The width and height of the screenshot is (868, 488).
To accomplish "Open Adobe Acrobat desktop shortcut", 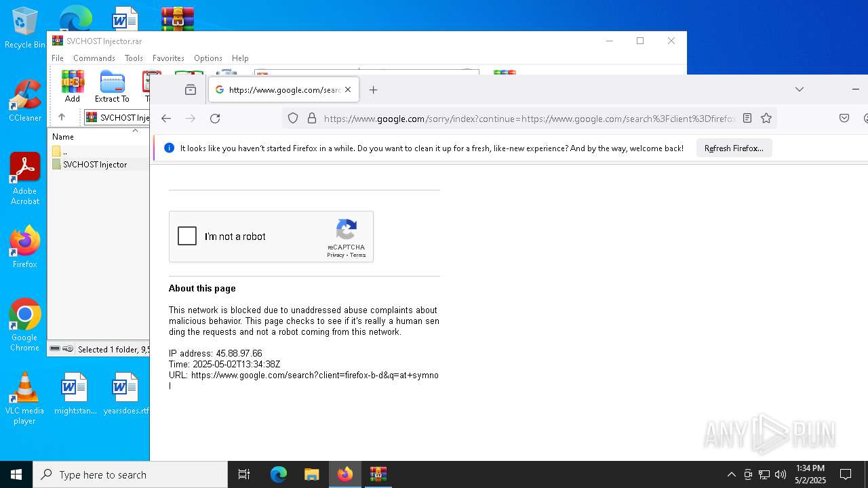I will coord(24,179).
